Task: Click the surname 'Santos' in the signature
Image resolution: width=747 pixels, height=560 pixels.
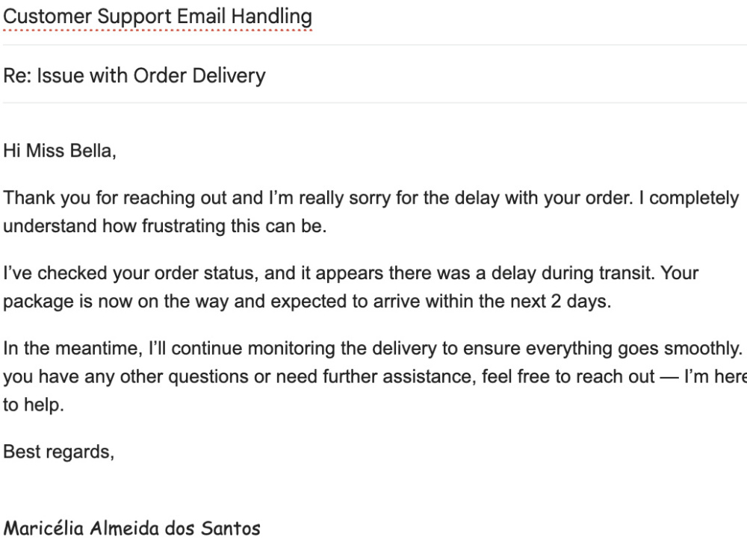Action: (231, 528)
